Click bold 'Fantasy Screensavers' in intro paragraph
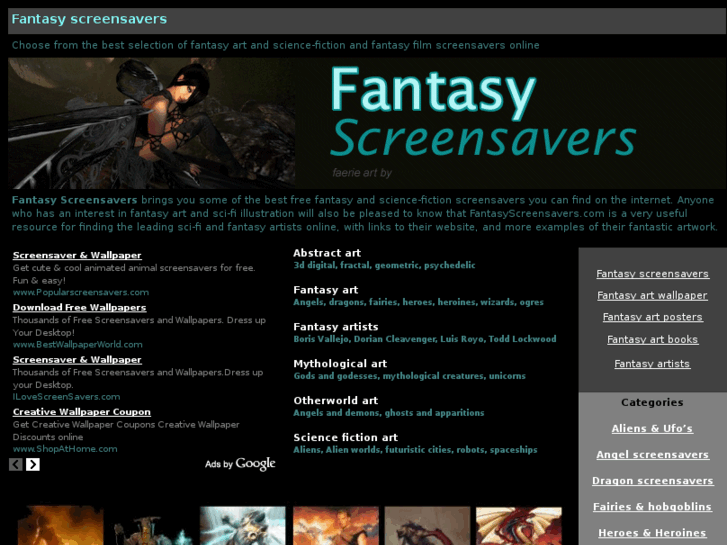This screenshot has width=727, height=545. click(x=74, y=200)
